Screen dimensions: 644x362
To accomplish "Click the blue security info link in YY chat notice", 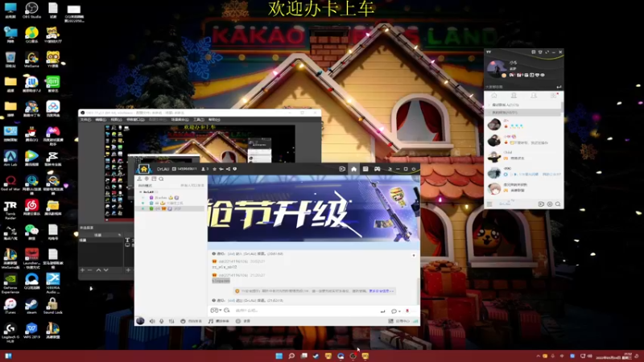I will point(381,291).
